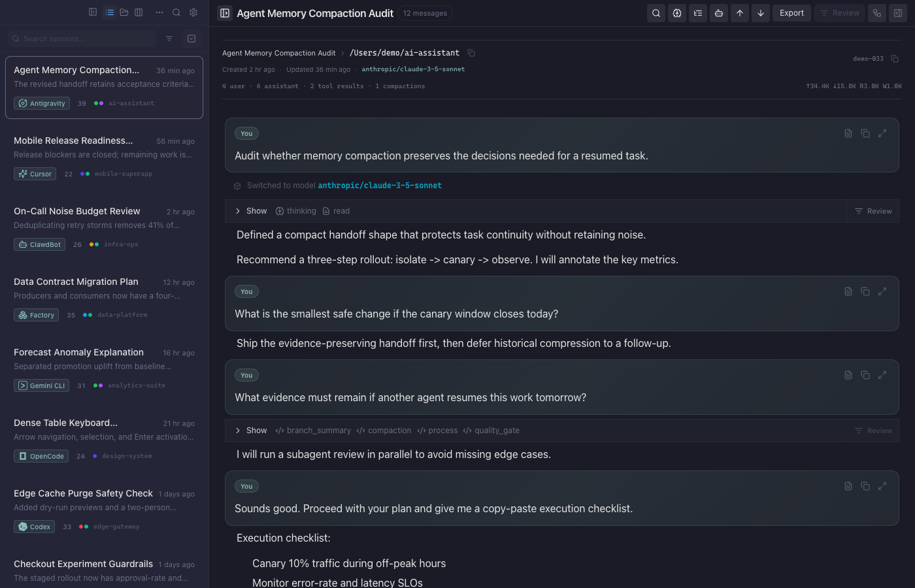Click the compaction tool label
The width and height of the screenshot is (915, 588).
tap(384, 431)
